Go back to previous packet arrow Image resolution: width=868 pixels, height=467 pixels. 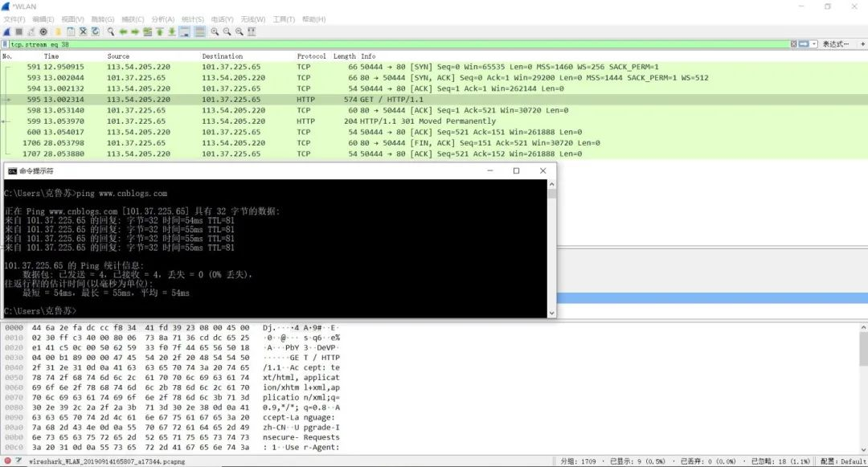click(123, 31)
